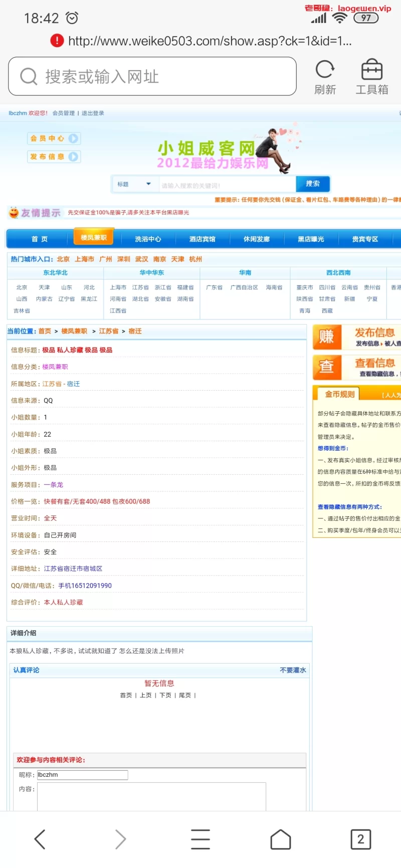Viewport: 401px width, 868px height.
Task: Tap the red insecure-site warning icon
Action: (57, 41)
